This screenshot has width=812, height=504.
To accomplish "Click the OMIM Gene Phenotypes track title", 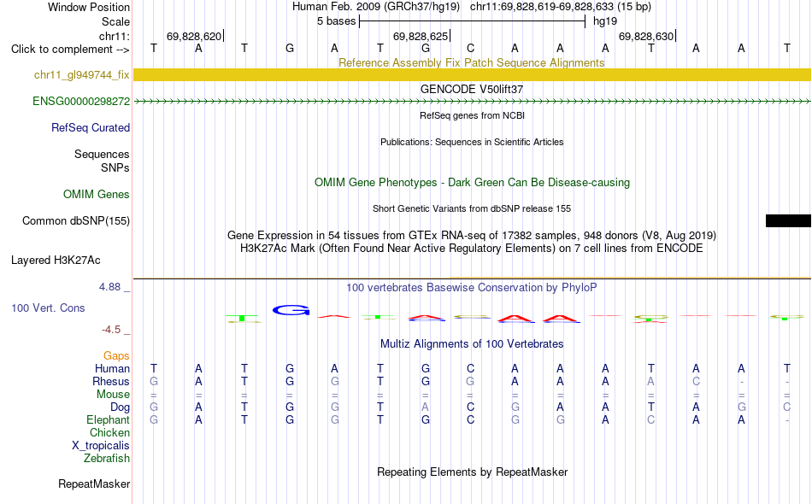I will pos(472,182).
